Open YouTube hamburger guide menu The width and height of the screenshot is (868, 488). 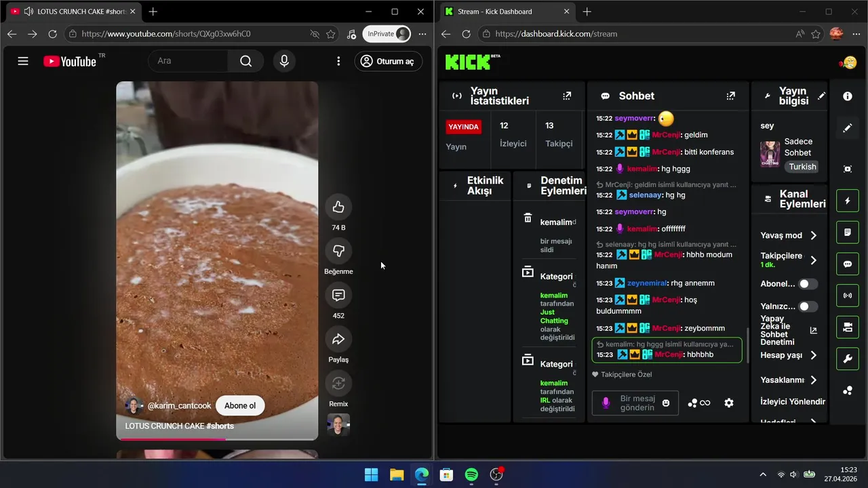23,61
